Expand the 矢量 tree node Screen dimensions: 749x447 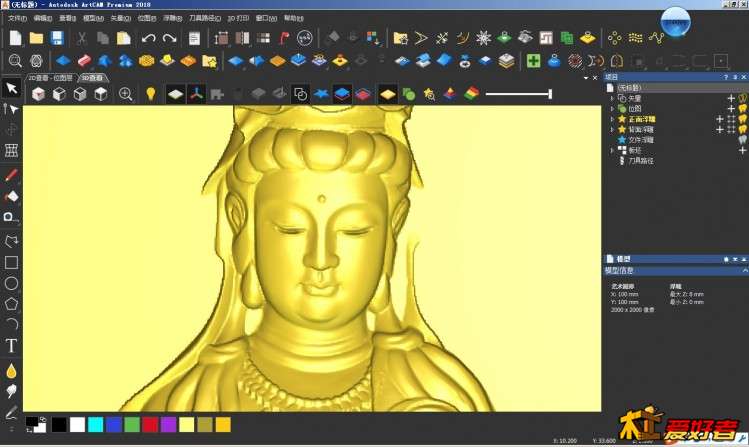612,98
